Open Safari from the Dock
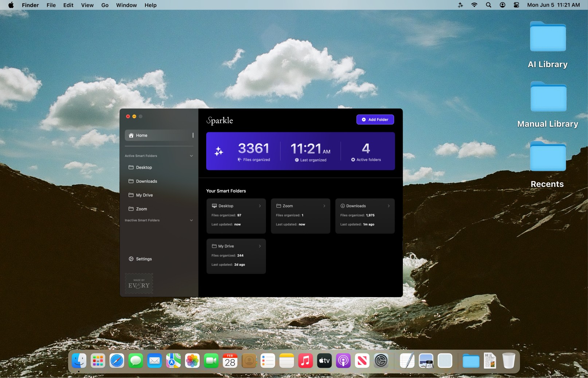 (117, 361)
